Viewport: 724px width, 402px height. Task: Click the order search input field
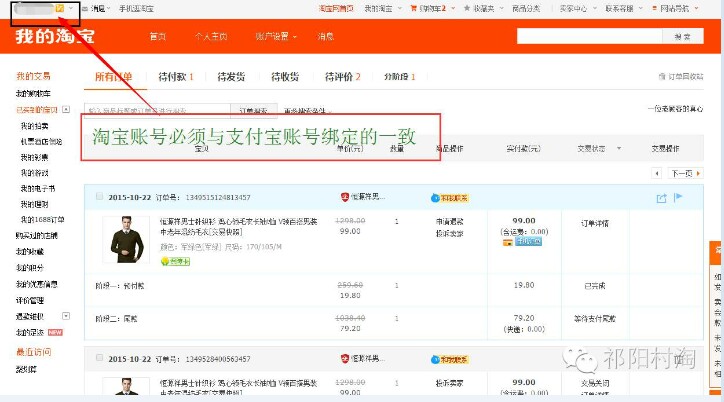[157, 111]
